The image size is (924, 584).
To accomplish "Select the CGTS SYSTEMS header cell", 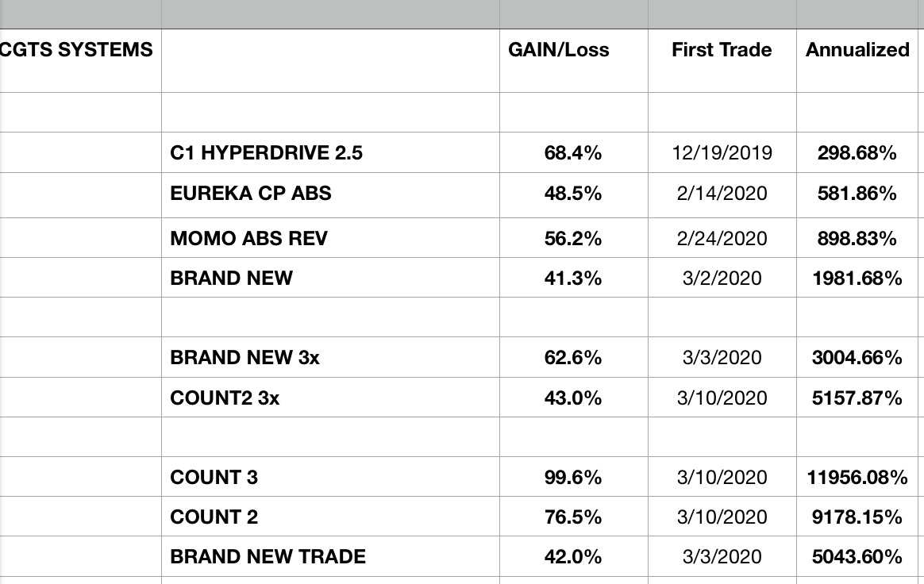I will [x=78, y=50].
